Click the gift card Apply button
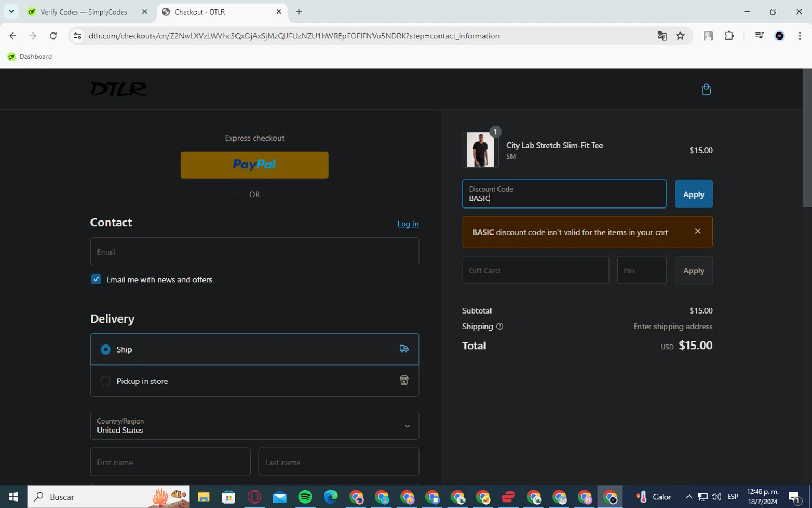Screen dimensions: 812x508 pyautogui.click(x=693, y=270)
